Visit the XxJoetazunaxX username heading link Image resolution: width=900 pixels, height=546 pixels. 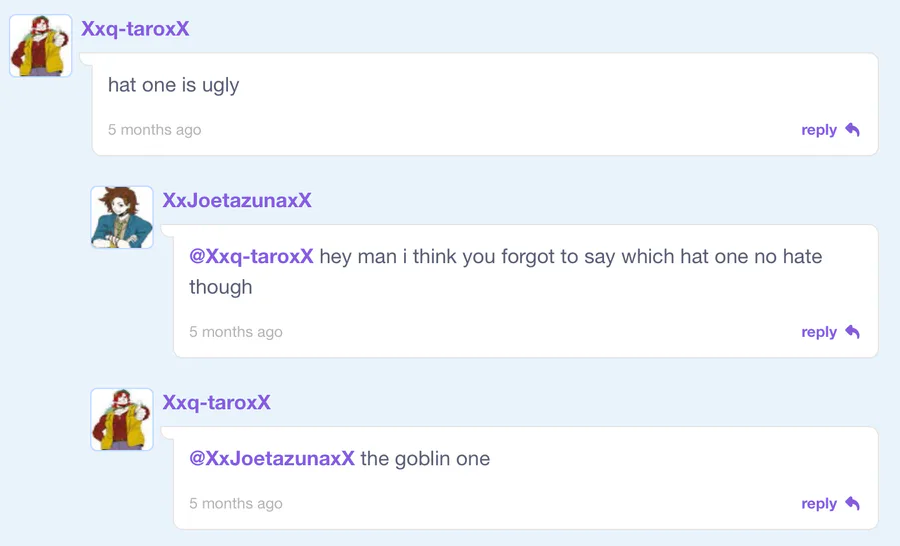pyautogui.click(x=237, y=200)
